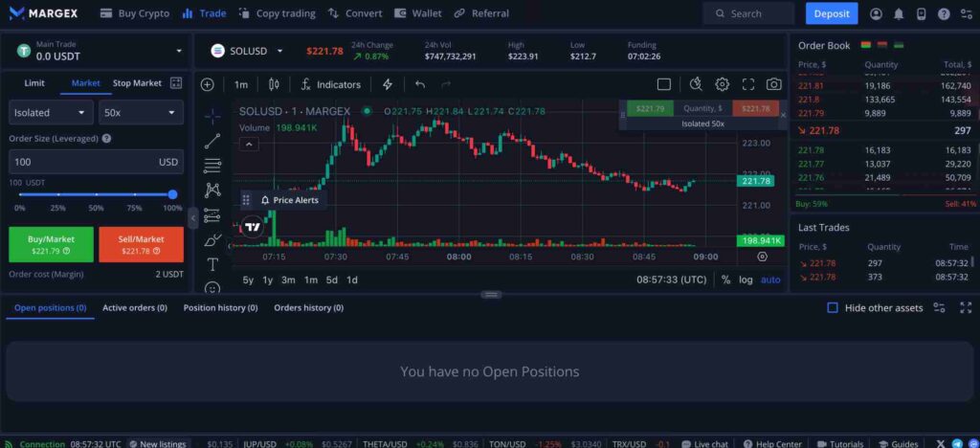The image size is (980, 448).
Task: Select the forecasting and measurement tool
Action: click(212, 214)
